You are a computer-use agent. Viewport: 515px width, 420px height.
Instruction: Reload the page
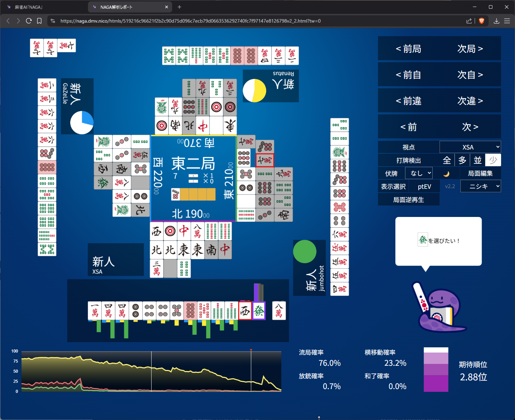coord(29,21)
